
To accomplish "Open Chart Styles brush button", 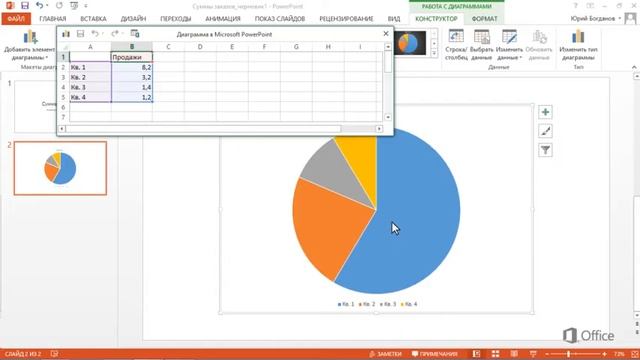I will (545, 131).
